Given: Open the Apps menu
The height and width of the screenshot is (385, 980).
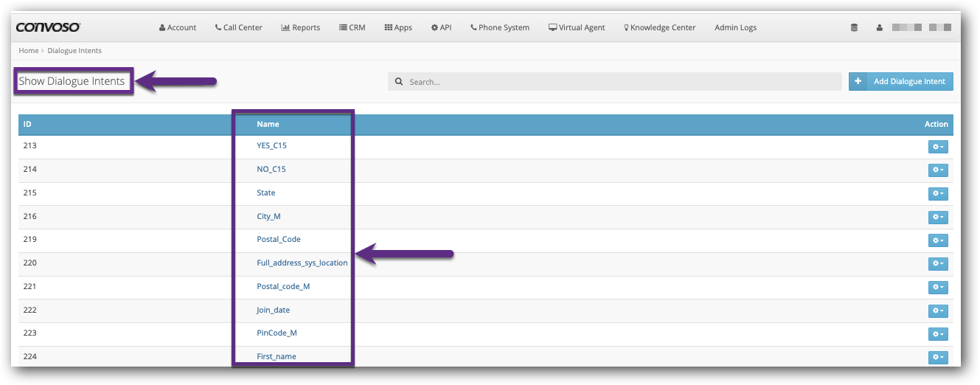Looking at the screenshot, I should [x=398, y=28].
